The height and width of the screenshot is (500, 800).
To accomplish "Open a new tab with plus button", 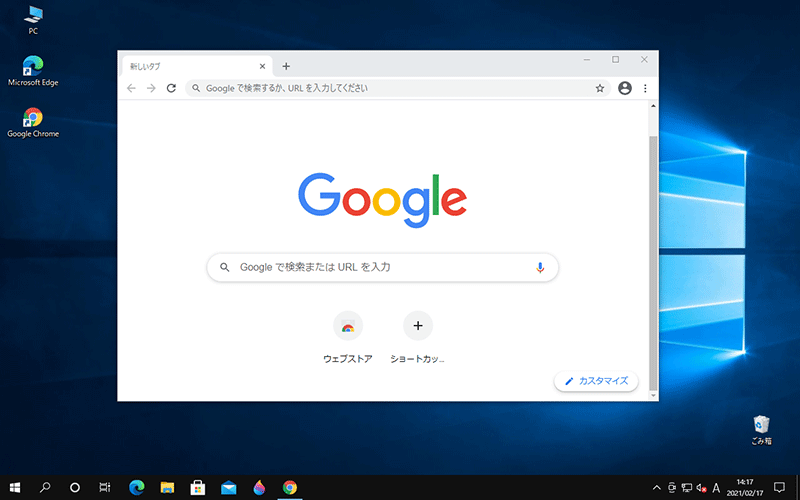I will [286, 66].
